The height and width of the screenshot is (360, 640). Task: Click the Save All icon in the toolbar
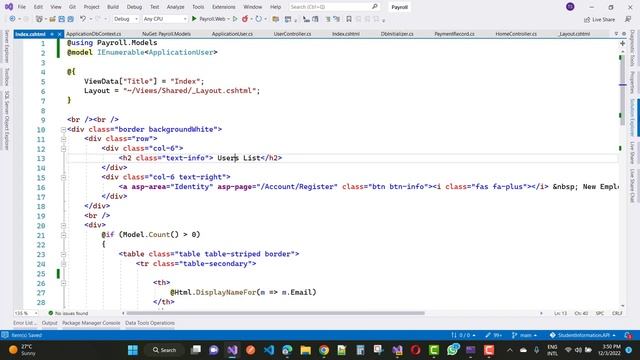70,19
